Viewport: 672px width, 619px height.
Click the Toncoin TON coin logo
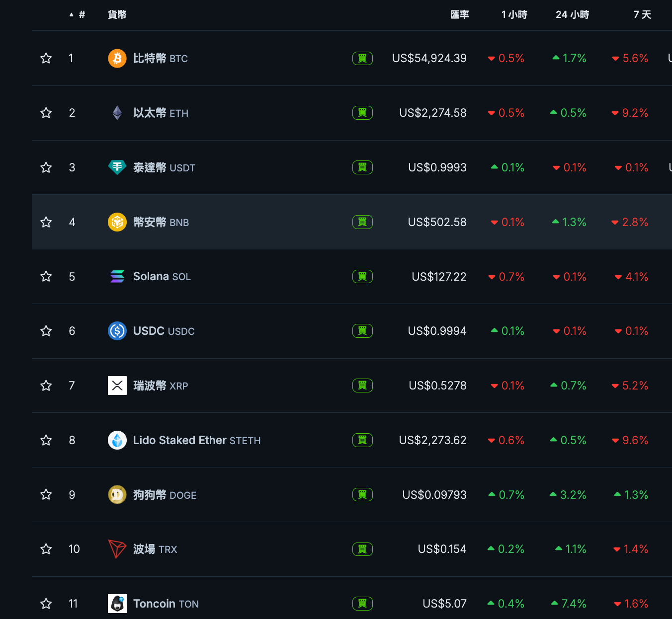[x=117, y=604]
